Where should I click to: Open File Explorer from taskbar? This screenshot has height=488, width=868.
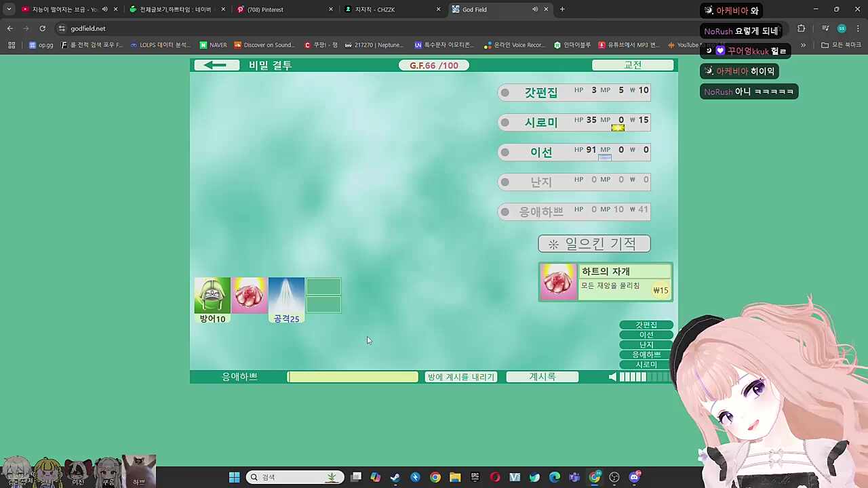pos(455,477)
